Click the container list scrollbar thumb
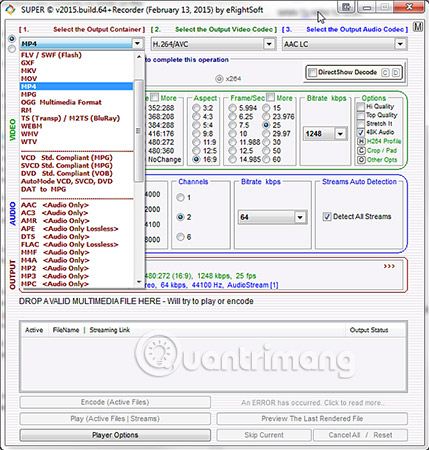 click(139, 131)
